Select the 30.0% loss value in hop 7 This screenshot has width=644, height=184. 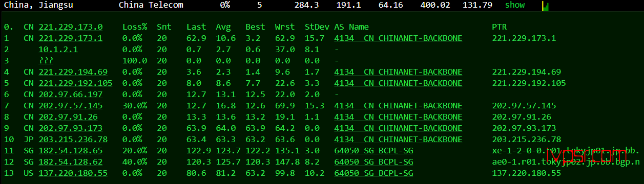pos(135,105)
